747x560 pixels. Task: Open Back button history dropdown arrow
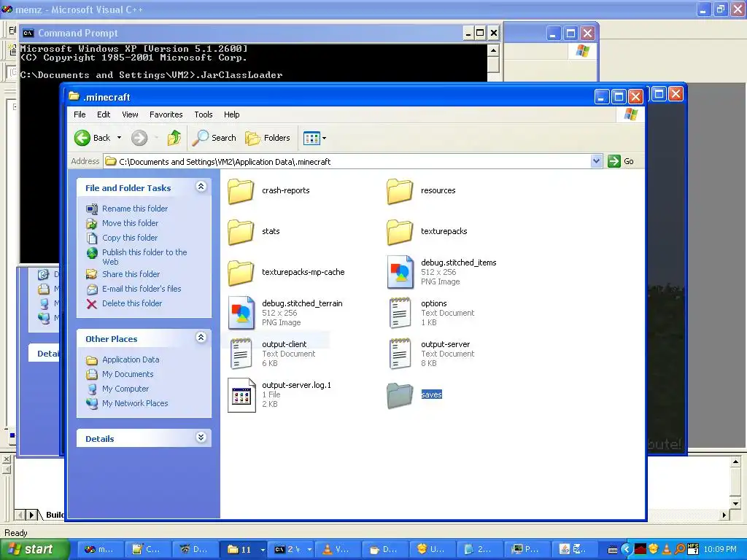point(119,138)
